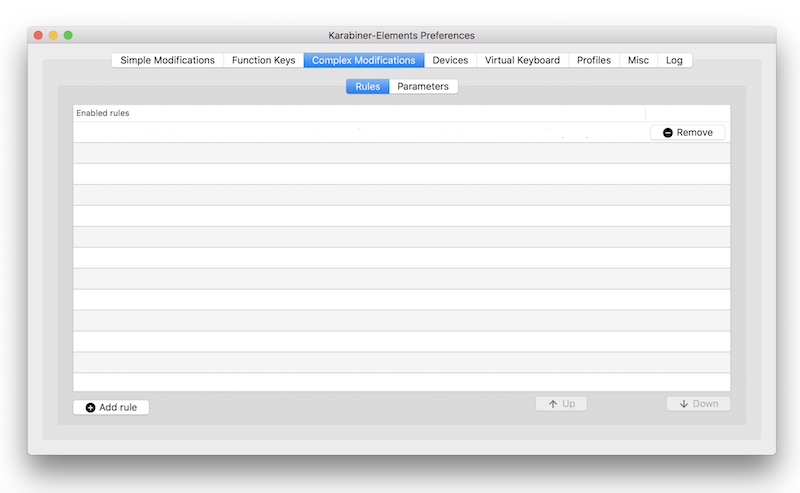Viewport: 800px width, 493px height.
Task: Select the Rules sub-tab
Action: pyautogui.click(x=367, y=86)
